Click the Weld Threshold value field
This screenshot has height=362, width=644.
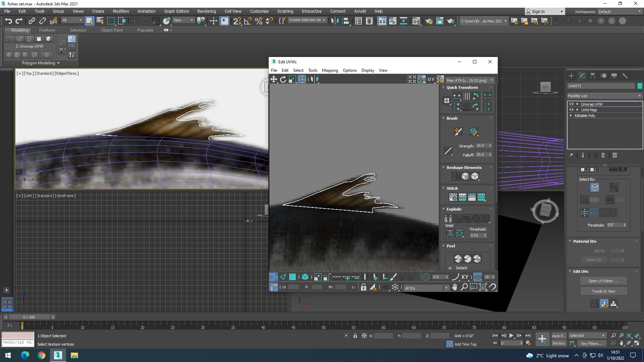[476, 235]
